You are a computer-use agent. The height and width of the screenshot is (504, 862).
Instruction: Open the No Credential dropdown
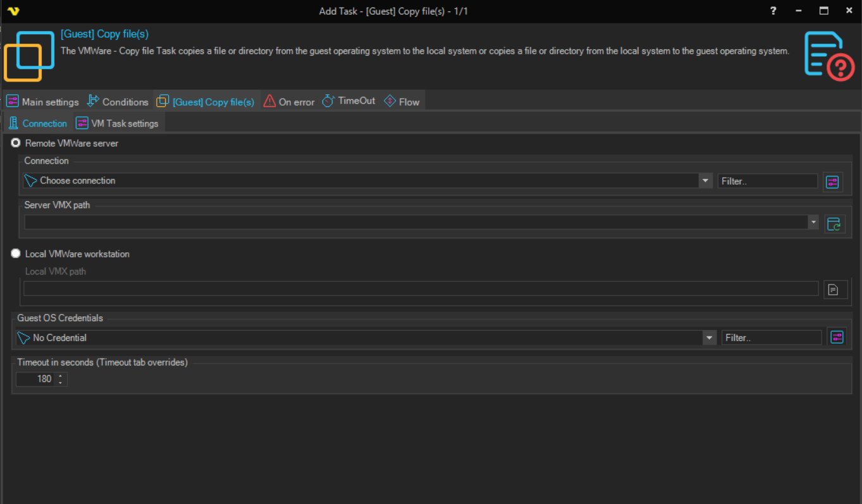[x=710, y=338]
